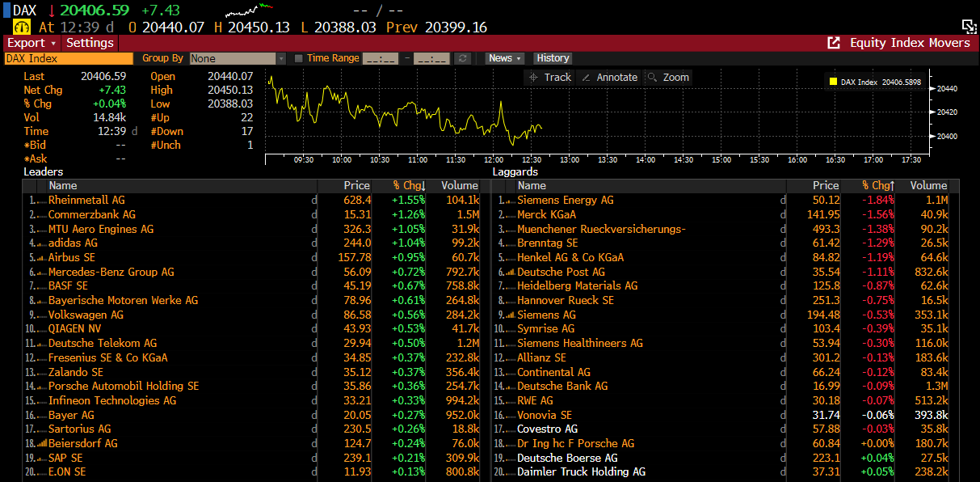This screenshot has width=980, height=482.
Task: Sort leaders by % Chg column header
Action: [409, 186]
